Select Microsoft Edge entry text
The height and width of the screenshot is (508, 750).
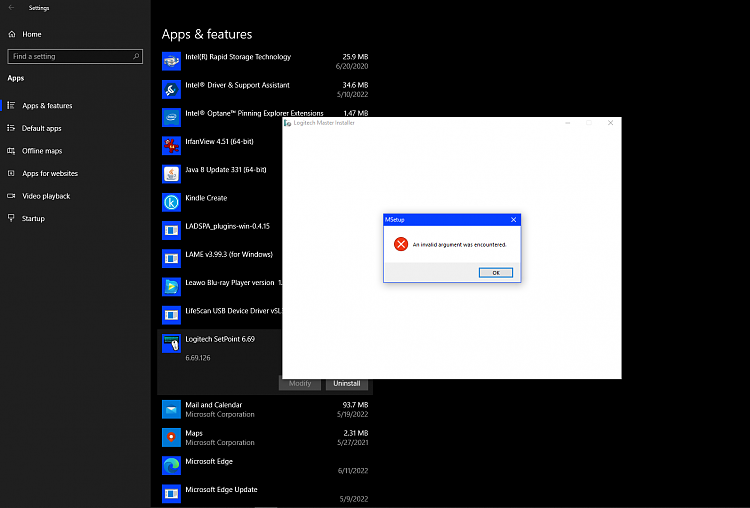pos(209,462)
